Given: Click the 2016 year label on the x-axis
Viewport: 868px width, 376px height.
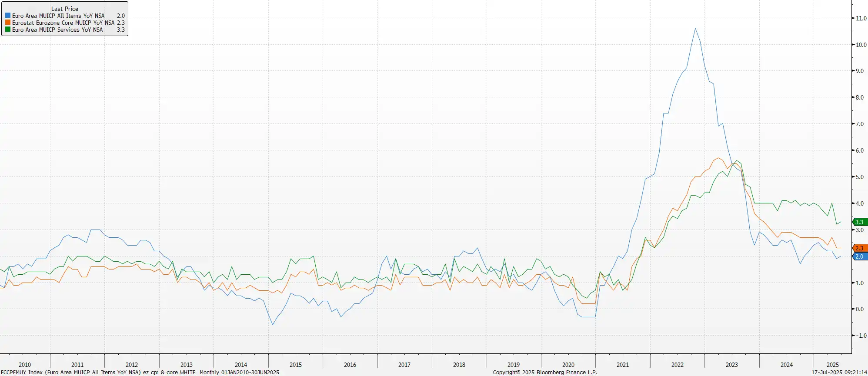Looking at the screenshot, I should click(x=350, y=365).
